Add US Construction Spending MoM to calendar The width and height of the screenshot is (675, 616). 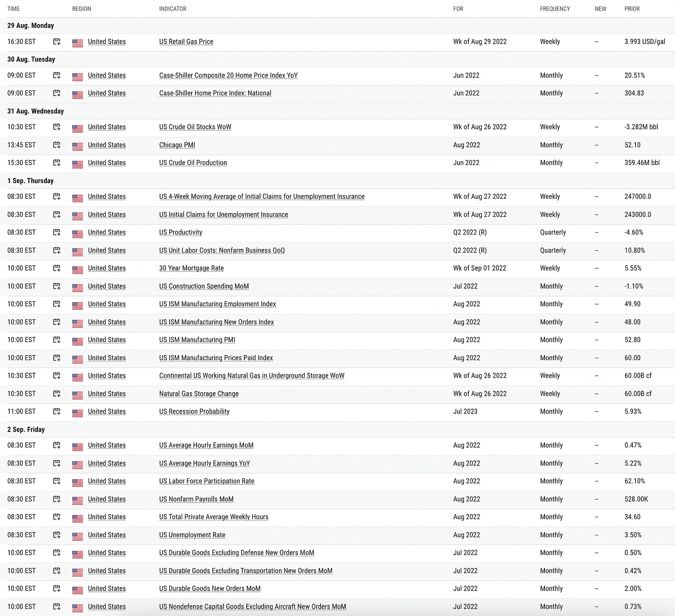[x=57, y=286]
